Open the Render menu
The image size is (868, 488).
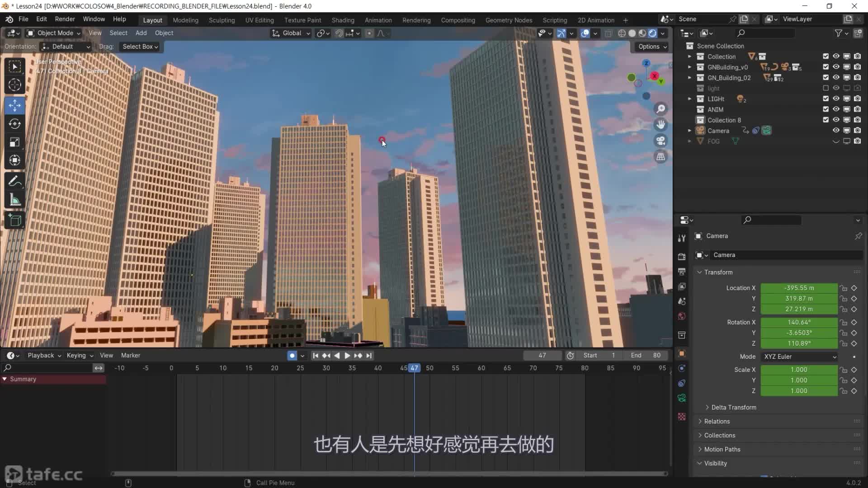click(x=65, y=19)
